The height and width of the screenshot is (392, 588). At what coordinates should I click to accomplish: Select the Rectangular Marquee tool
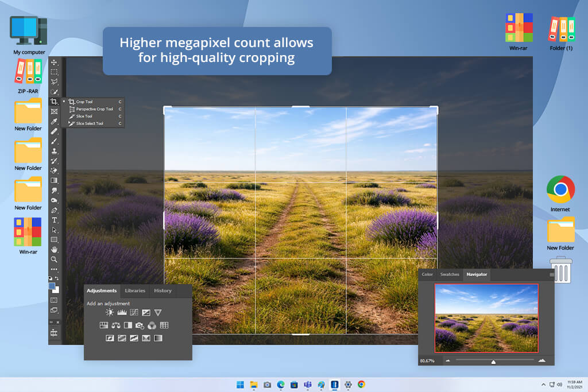pyautogui.click(x=54, y=72)
